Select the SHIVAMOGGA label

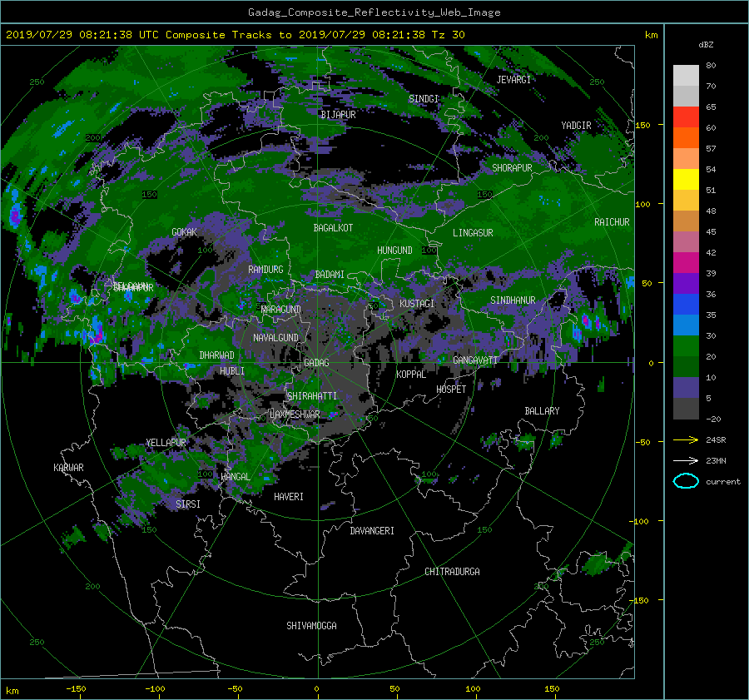pyautogui.click(x=311, y=626)
